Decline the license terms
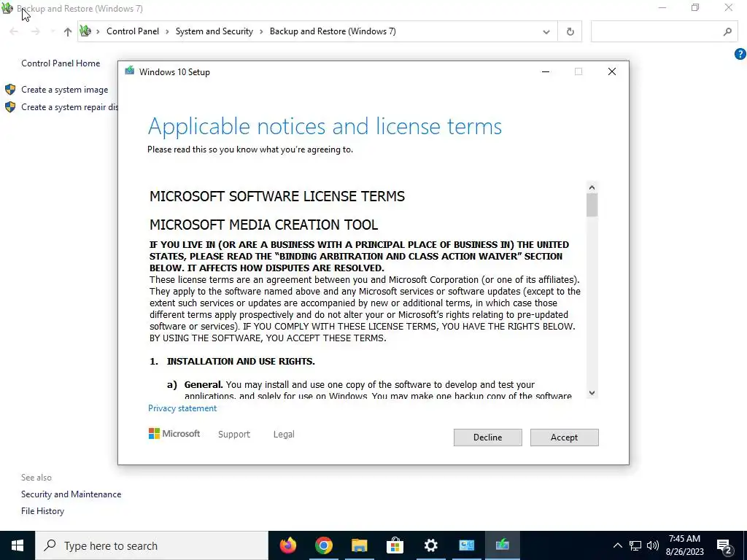Image resolution: width=747 pixels, height=560 pixels. click(x=487, y=437)
